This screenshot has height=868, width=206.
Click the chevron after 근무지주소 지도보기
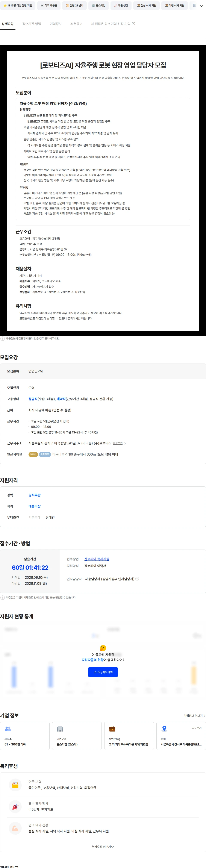(x=125, y=443)
